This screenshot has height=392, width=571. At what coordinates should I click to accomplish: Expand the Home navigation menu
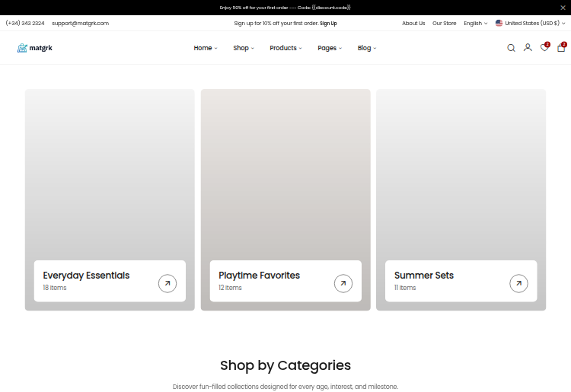tap(206, 48)
